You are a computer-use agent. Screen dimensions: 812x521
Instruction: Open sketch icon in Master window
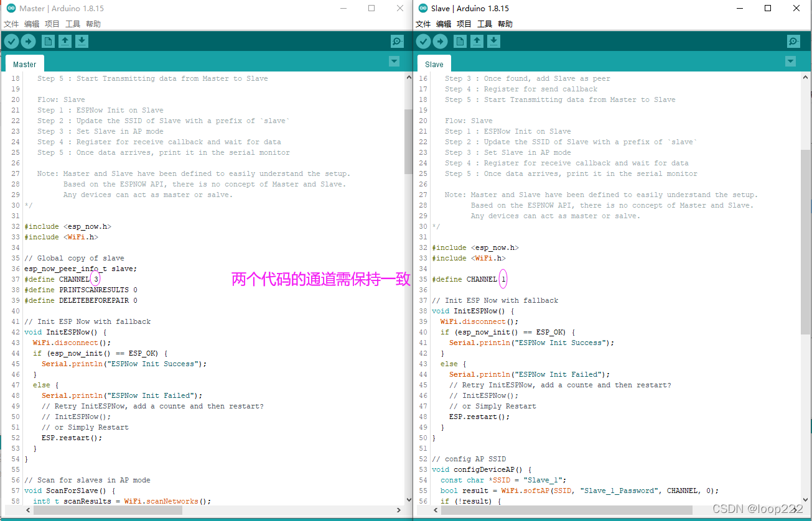(65, 42)
